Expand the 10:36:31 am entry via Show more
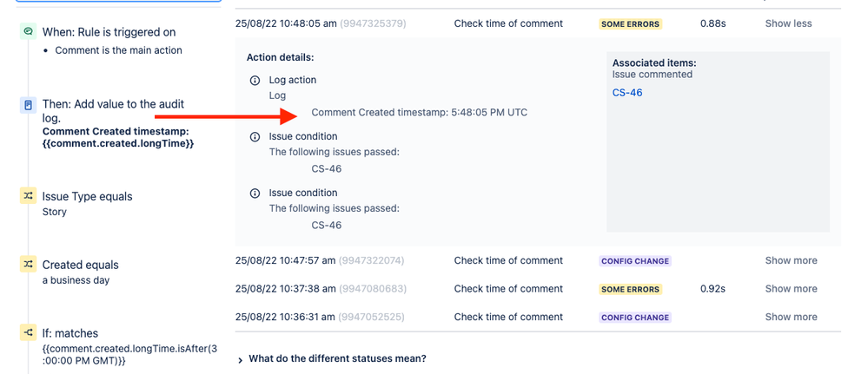 click(791, 317)
